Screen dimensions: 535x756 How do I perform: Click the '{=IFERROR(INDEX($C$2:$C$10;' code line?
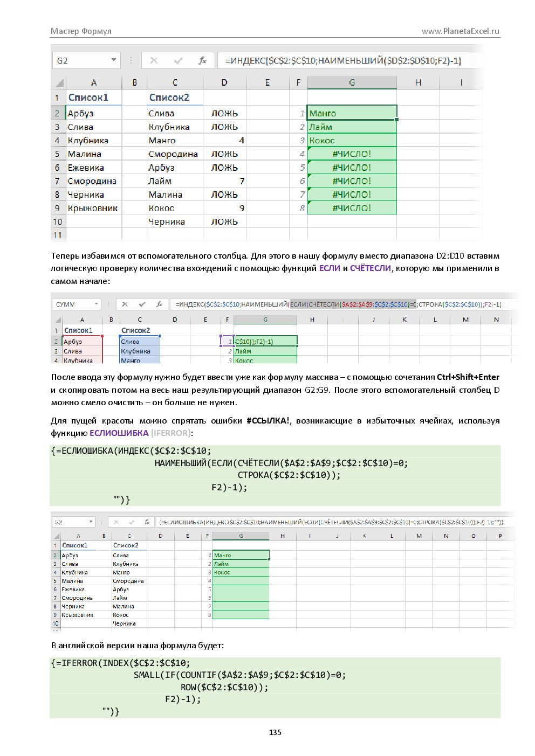[x=120, y=663]
